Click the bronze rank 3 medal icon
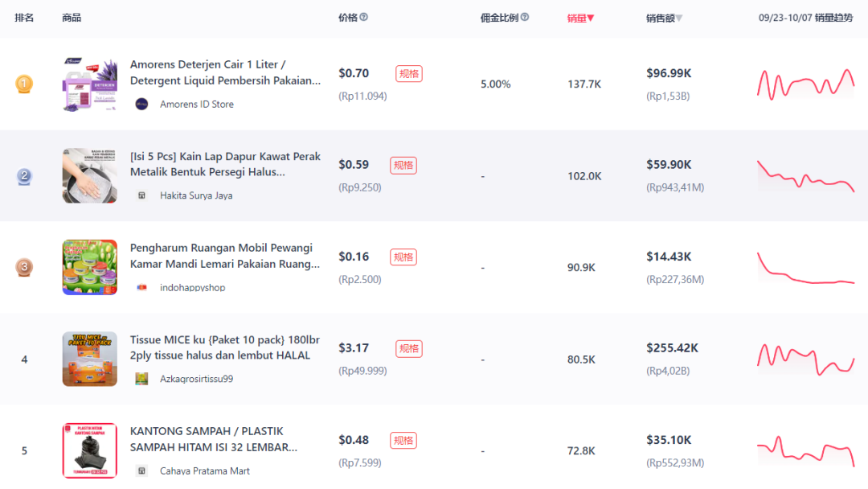 pyautogui.click(x=24, y=268)
